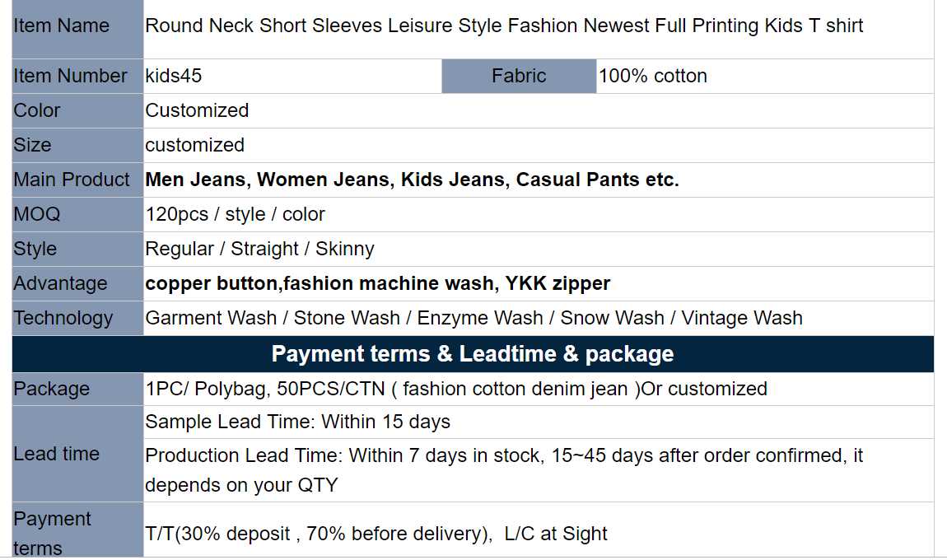Click the Advantage label cell
This screenshot has width=947, height=560.
(x=61, y=283)
